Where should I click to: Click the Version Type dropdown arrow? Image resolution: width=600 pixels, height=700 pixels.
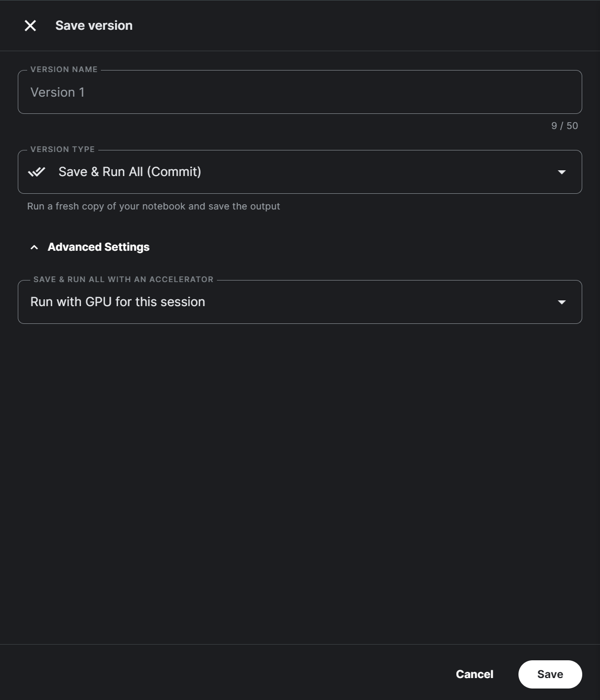562,172
